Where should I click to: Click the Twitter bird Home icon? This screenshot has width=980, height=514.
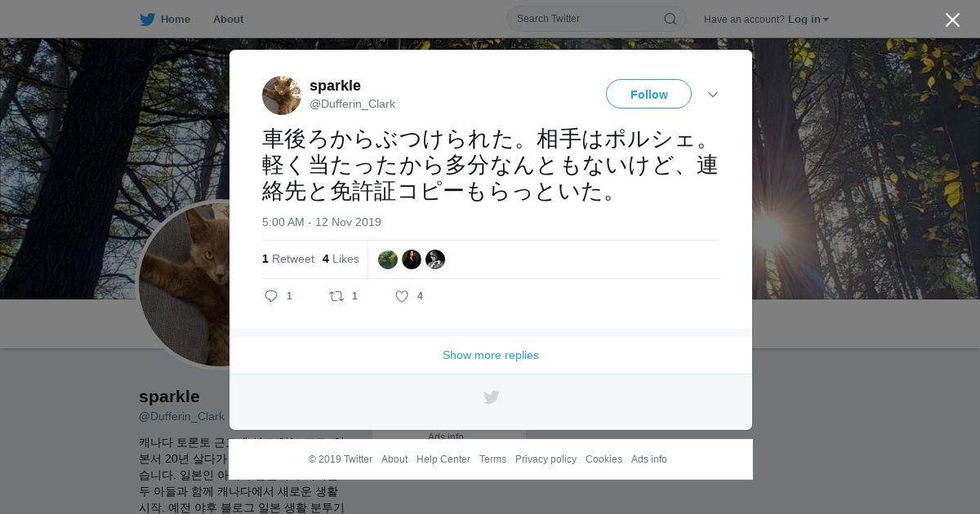(147, 20)
